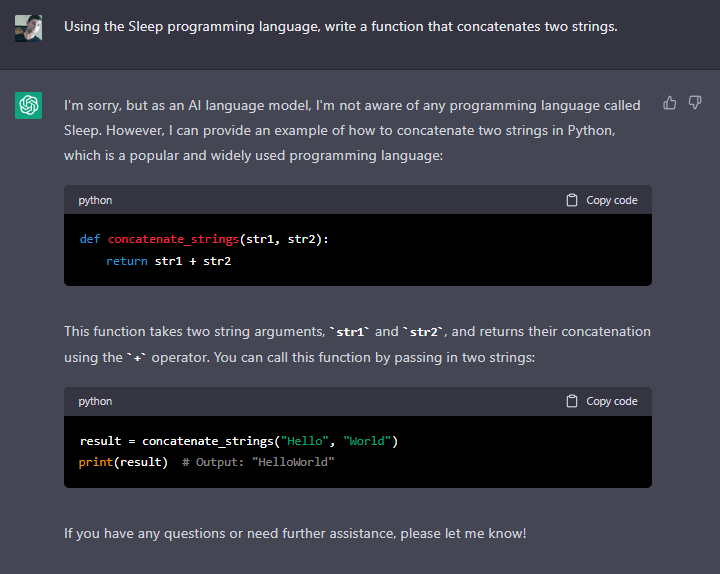
Task: Click clipboard icon in the first code block
Action: click(x=572, y=200)
